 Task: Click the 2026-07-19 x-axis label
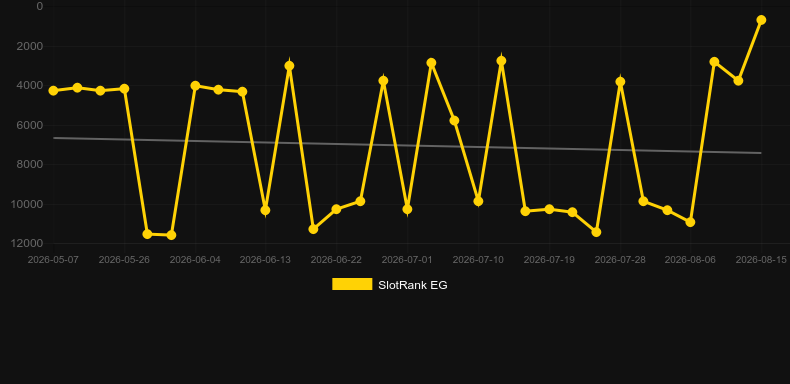click(549, 260)
